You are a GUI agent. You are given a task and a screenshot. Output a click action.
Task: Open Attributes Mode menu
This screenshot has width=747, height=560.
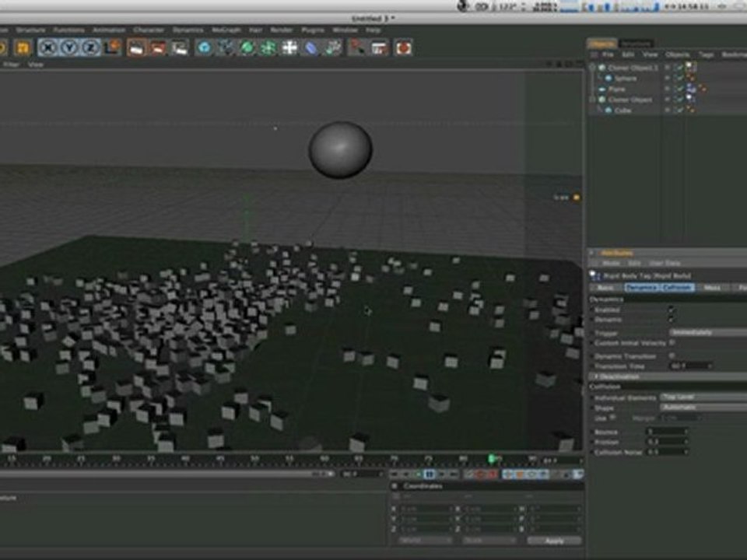(611, 263)
